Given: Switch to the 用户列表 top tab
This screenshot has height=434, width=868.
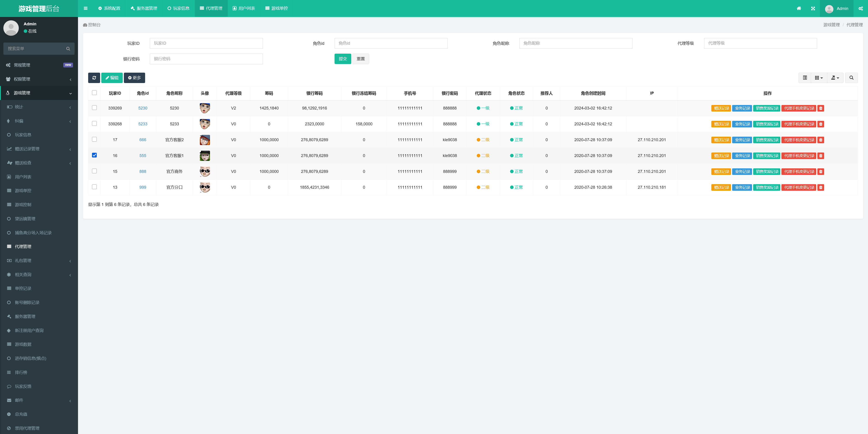Looking at the screenshot, I should click(x=244, y=8).
